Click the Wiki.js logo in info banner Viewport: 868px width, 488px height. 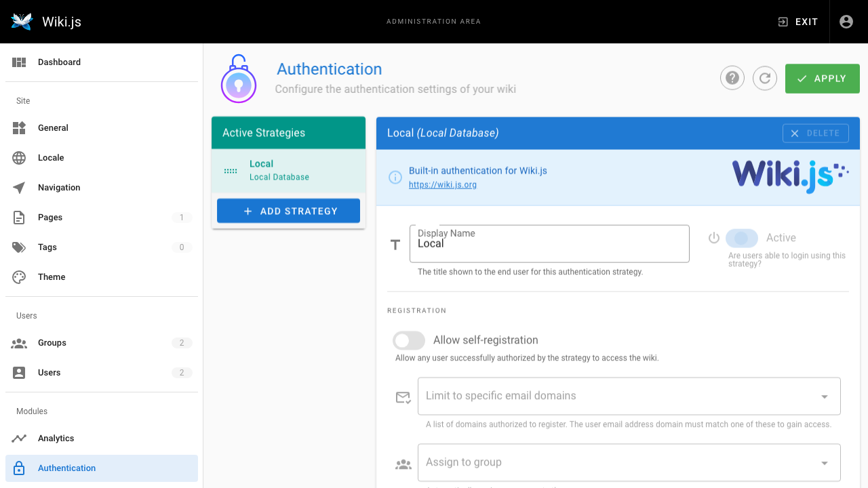tap(791, 176)
